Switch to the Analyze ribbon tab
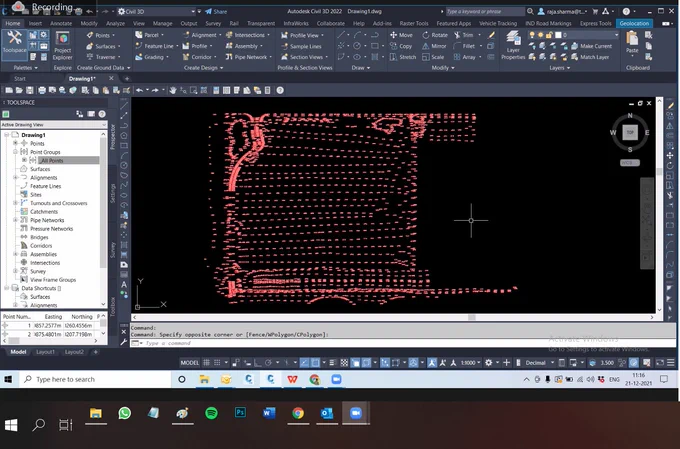Image resolution: width=680 pixels, height=449 pixels. point(115,23)
